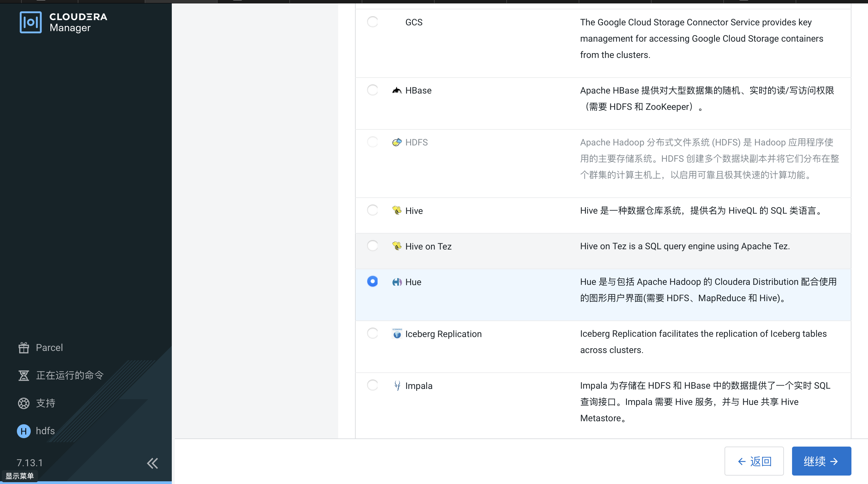Open the Parcel menu item
This screenshot has height=484, width=868.
click(49, 347)
